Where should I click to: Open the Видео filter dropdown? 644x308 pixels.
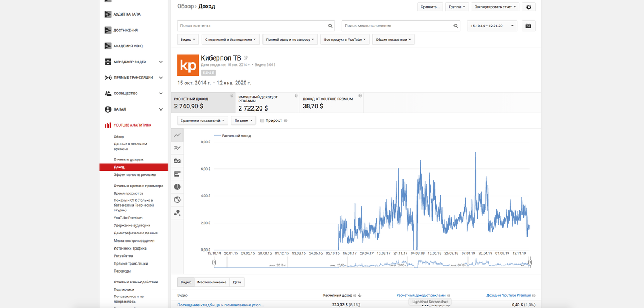(188, 40)
